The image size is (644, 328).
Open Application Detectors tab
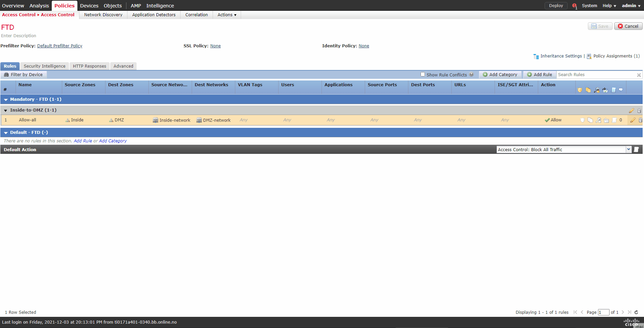154,15
